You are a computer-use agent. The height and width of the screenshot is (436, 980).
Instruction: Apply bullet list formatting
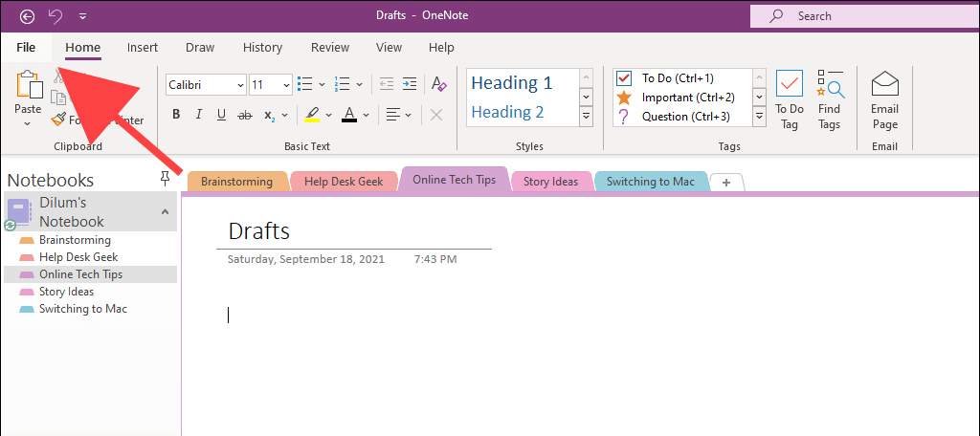pyautogui.click(x=305, y=84)
